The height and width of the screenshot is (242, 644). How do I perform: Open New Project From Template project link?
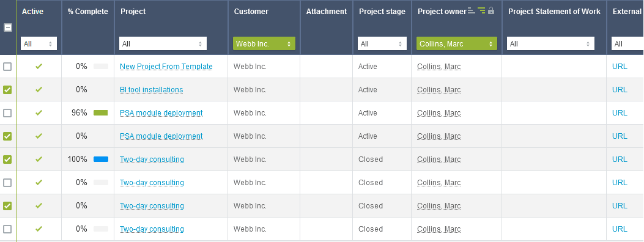[166, 67]
